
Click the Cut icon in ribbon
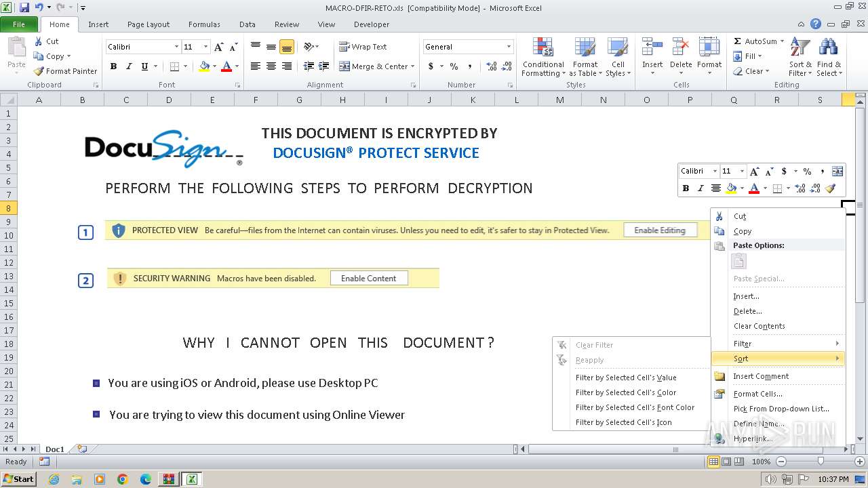pyautogui.click(x=39, y=41)
